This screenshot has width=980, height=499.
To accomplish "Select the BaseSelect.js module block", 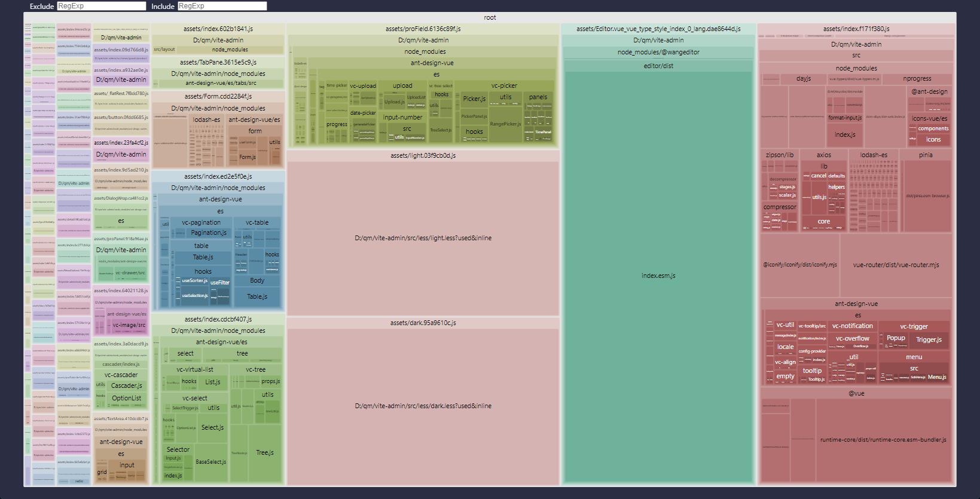I will pyautogui.click(x=210, y=462).
